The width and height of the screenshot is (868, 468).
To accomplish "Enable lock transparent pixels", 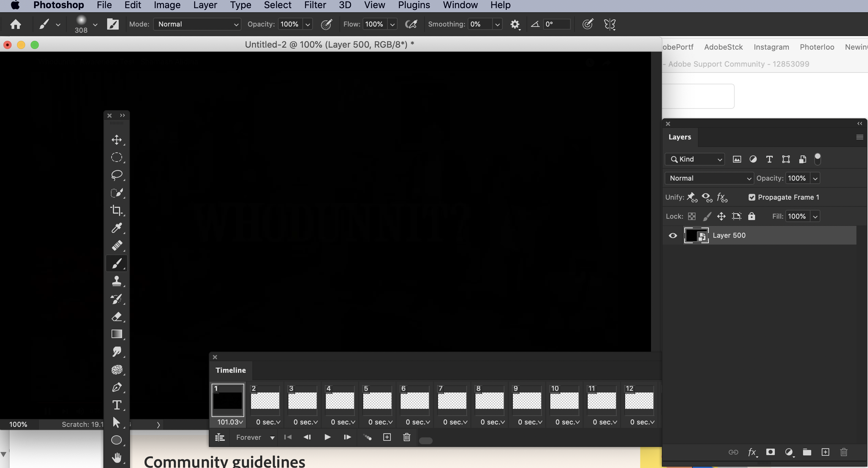I will [x=692, y=216].
